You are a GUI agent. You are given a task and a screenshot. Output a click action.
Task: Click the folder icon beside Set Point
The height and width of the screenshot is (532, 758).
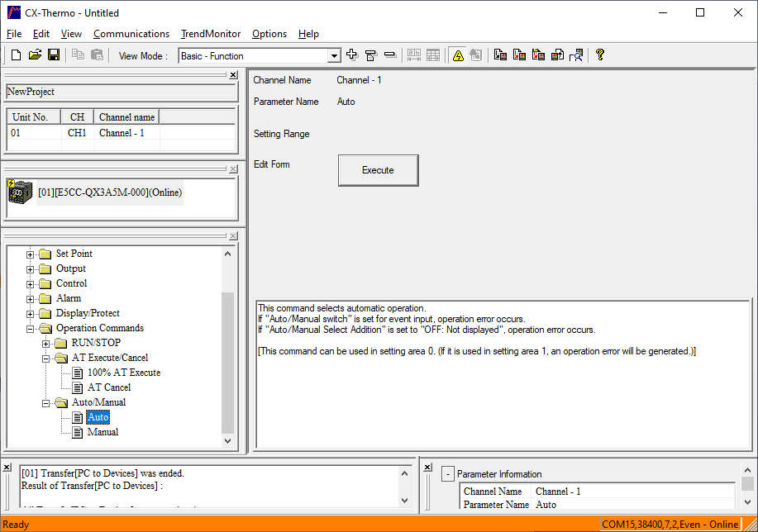[x=45, y=254]
